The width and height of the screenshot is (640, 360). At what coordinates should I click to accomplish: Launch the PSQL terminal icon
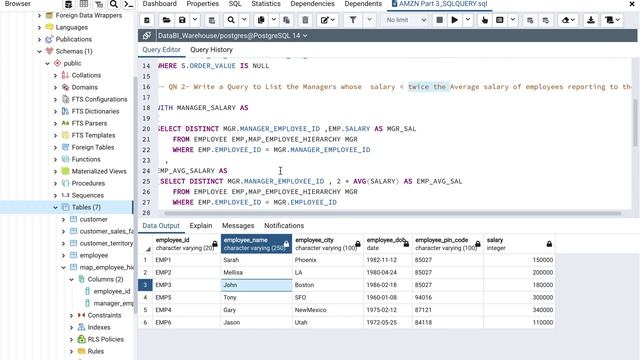tap(129, 4)
